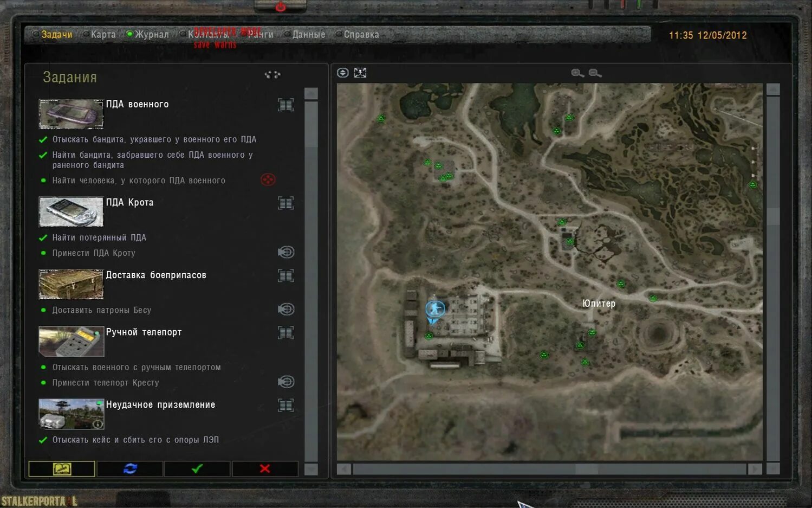
Task: Select subtask 'Отыскать кейс и сбить его с опоры ЛЭП'
Action: pos(135,440)
